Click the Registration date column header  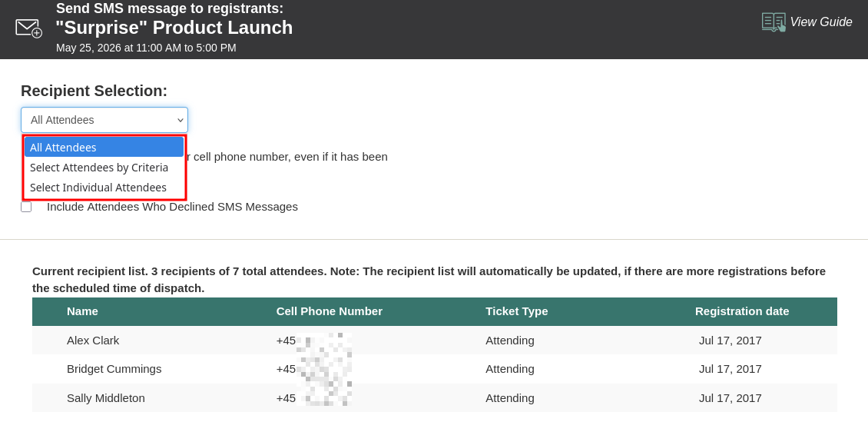pyautogui.click(x=741, y=311)
